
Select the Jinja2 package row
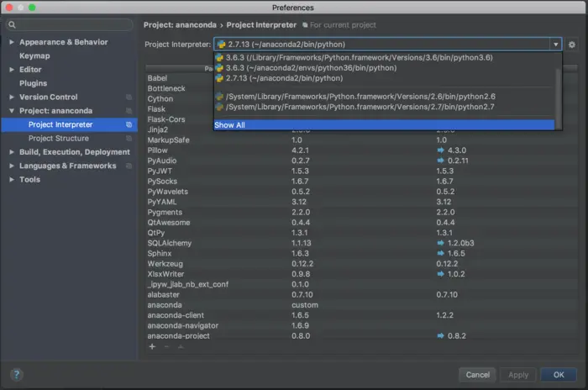click(180, 130)
